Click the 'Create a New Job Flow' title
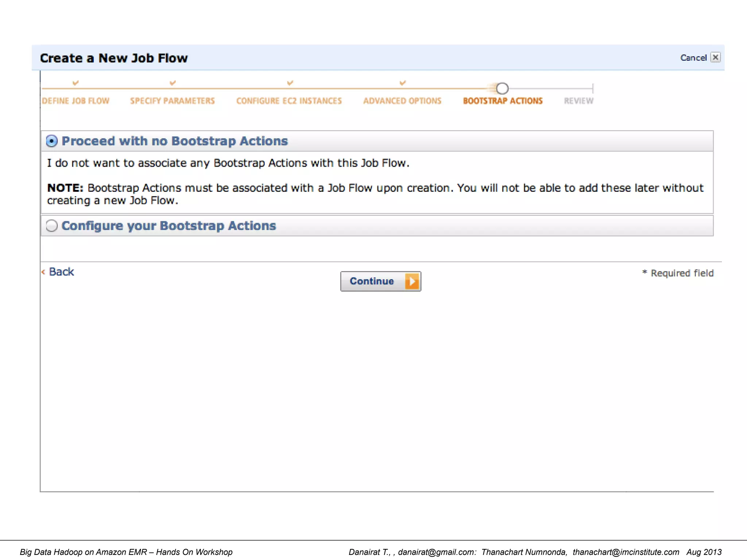Image resolution: width=747 pixels, height=560 pixels. coord(114,58)
